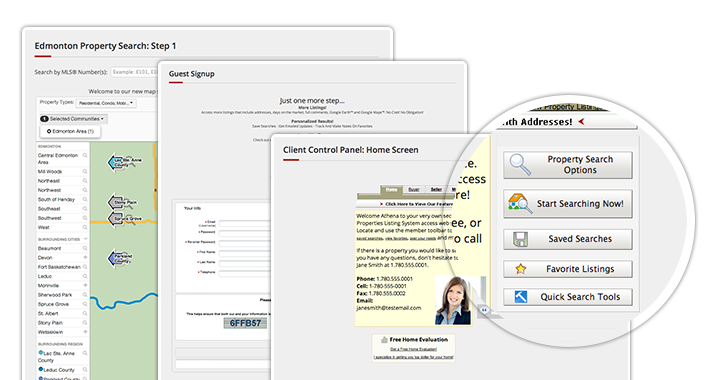Switch to the Buyer tab
The image size is (712, 380).
(414, 189)
